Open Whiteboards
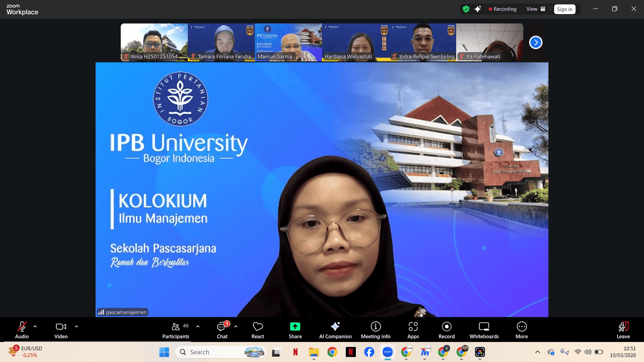The width and height of the screenshot is (644, 362). point(484,330)
